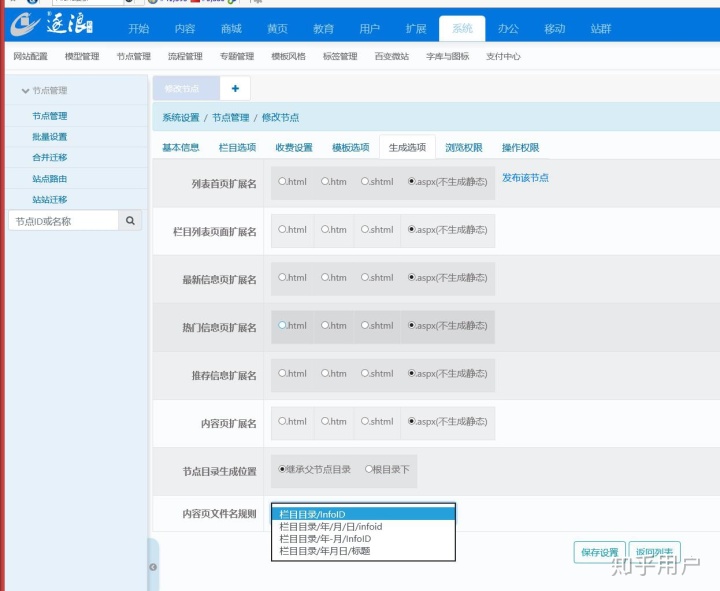Screen dimensions: 720x591
Task: Select the 修改节点 page tab
Action: point(186,89)
